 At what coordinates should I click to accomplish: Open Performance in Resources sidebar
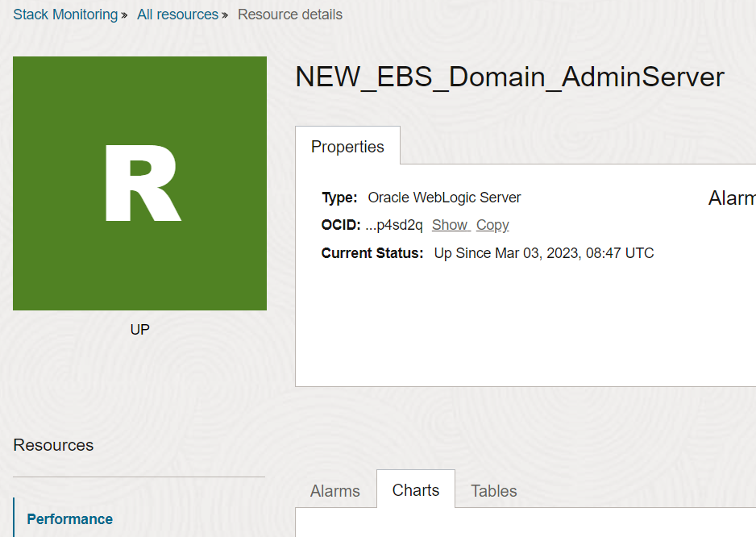coord(69,519)
